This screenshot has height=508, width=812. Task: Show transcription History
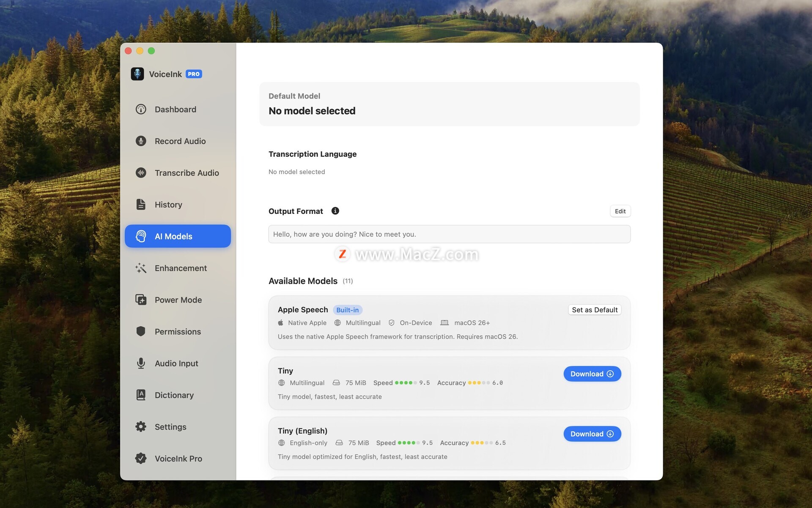coord(178,205)
